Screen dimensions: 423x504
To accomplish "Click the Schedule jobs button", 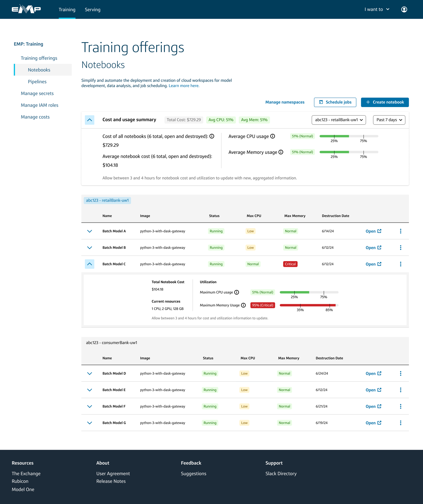I will coord(335,102).
